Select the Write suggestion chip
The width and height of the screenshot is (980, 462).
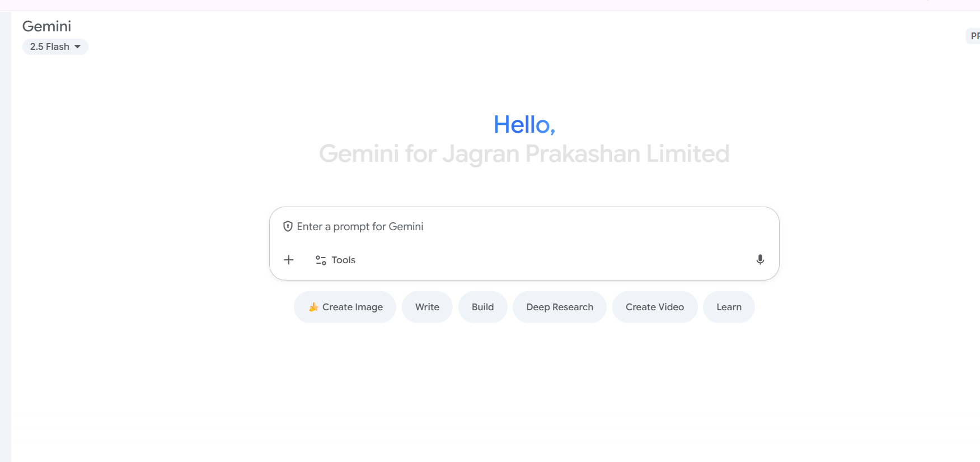click(x=427, y=307)
